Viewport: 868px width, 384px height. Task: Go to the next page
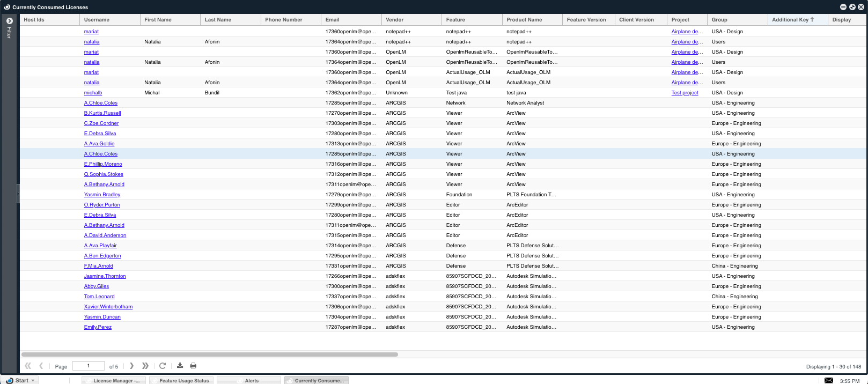pyautogui.click(x=132, y=366)
